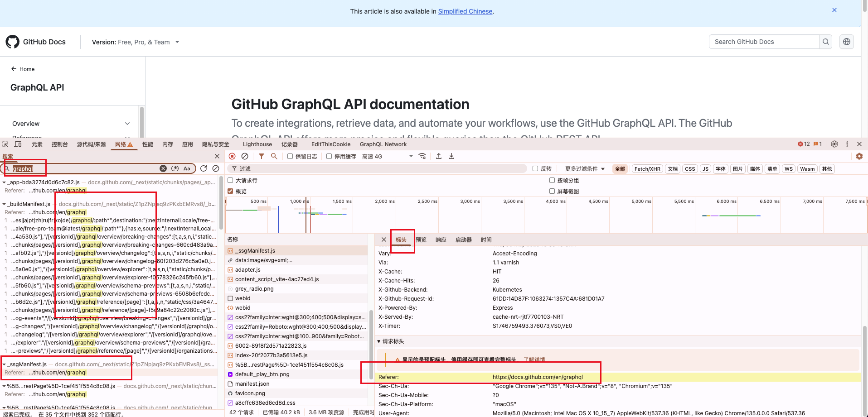This screenshot has height=417, width=868.
Task: Check the 屏幕截图 checkbox
Action: pyautogui.click(x=552, y=191)
